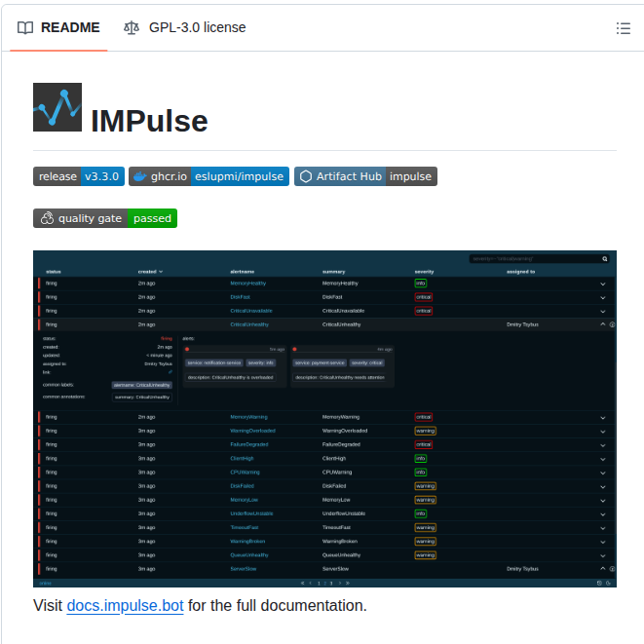Open the CriticalUnhealthy alertname link
644x644 pixels.
tap(249, 324)
